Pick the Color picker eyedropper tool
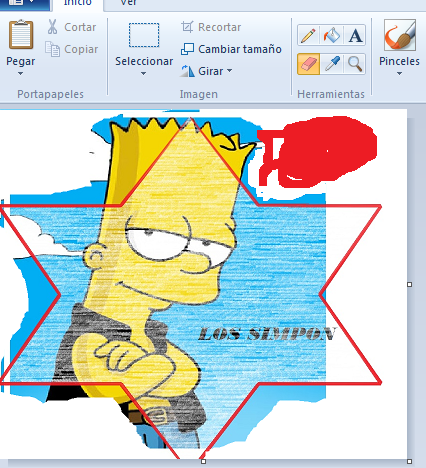Image resolution: width=426 pixels, height=468 pixels. click(x=331, y=64)
